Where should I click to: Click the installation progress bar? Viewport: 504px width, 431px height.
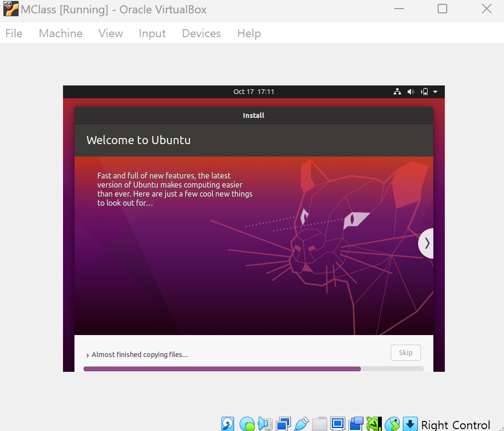[x=253, y=369]
